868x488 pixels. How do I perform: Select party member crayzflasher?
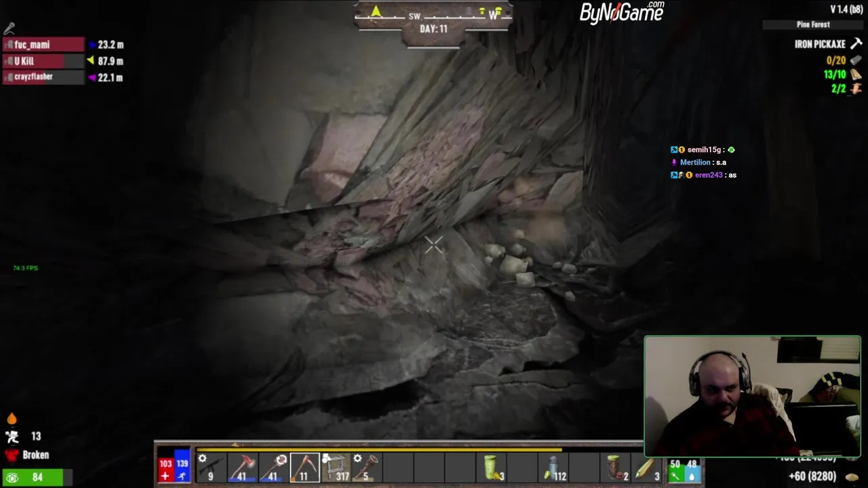click(x=43, y=77)
